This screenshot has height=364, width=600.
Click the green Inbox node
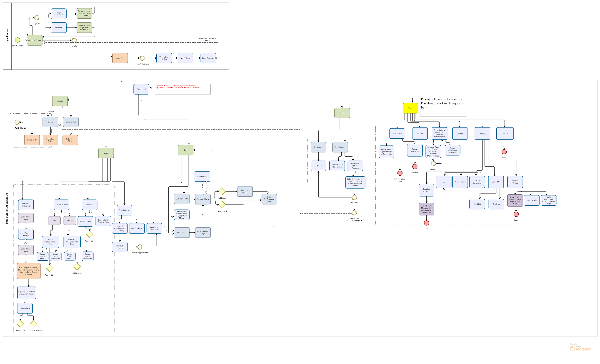click(342, 113)
